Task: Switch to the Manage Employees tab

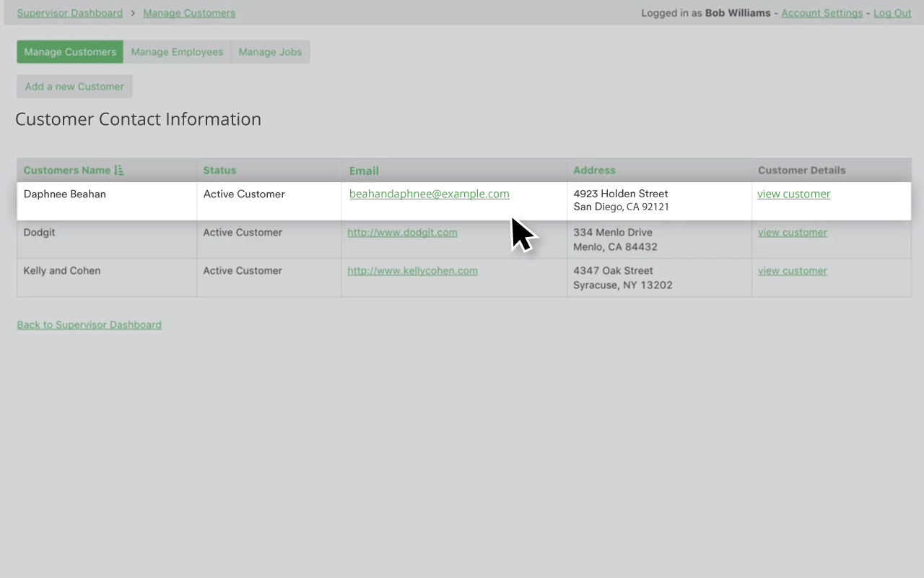Action: [177, 52]
